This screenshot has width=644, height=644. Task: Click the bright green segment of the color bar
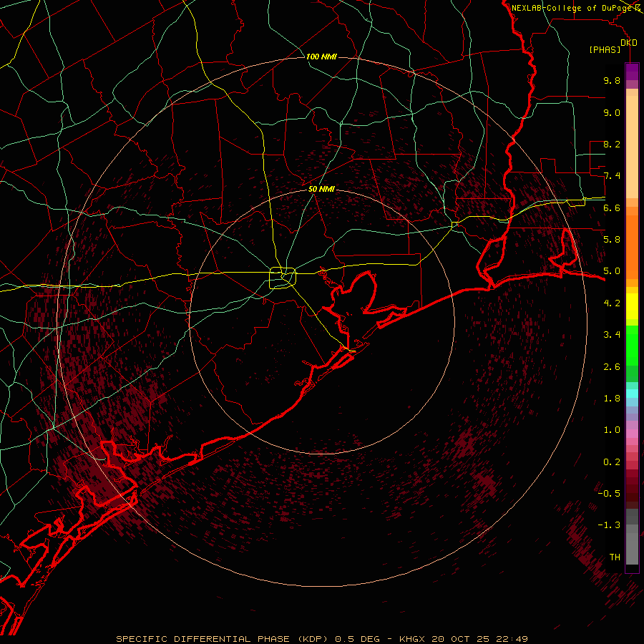[x=632, y=345]
